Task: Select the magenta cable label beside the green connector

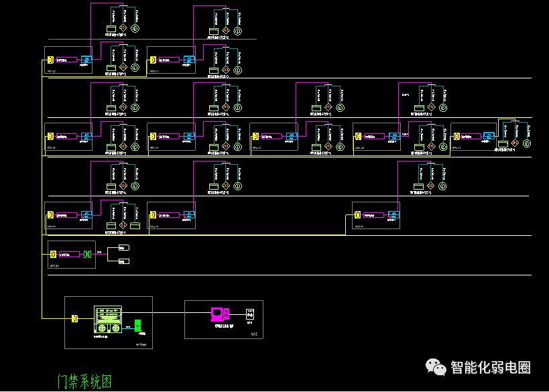Action: pos(69,255)
